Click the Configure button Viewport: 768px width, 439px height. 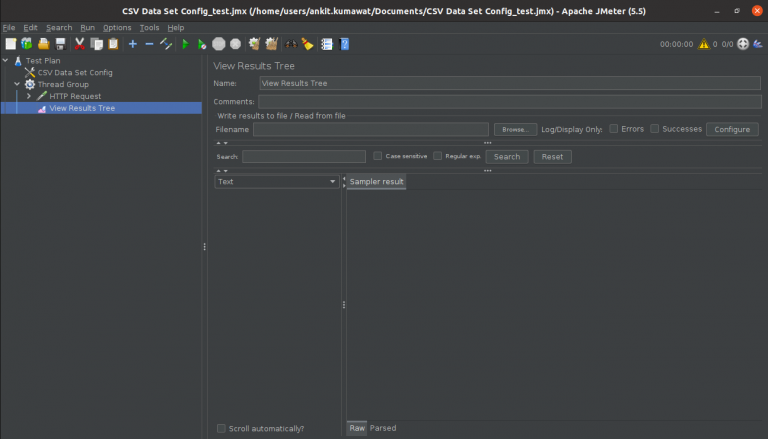point(732,129)
